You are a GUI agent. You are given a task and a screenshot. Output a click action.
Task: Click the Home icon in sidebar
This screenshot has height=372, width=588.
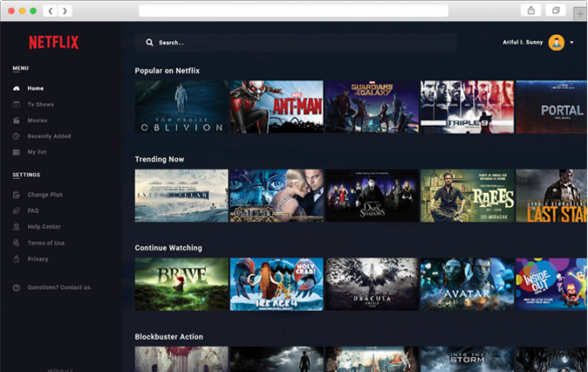pos(16,88)
